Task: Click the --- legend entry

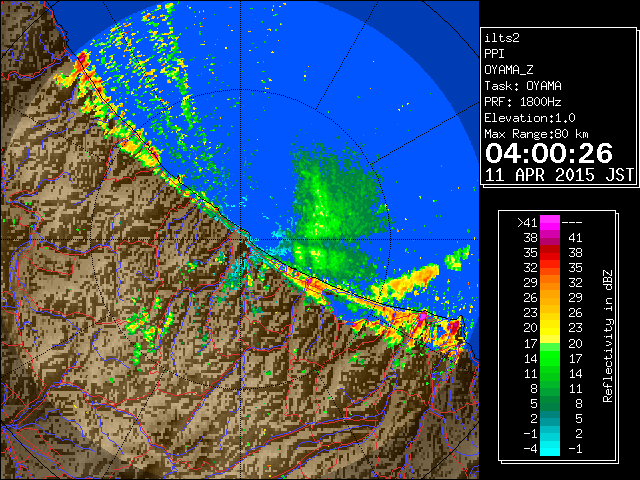Action: pyautogui.click(x=572, y=223)
